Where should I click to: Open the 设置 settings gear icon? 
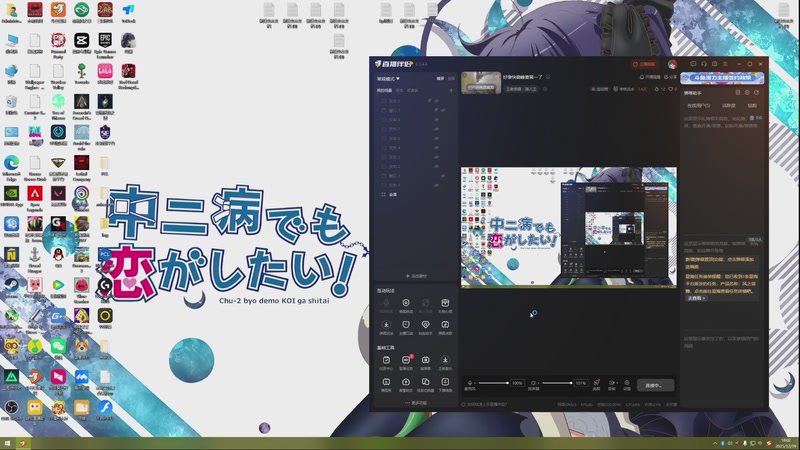point(627,383)
